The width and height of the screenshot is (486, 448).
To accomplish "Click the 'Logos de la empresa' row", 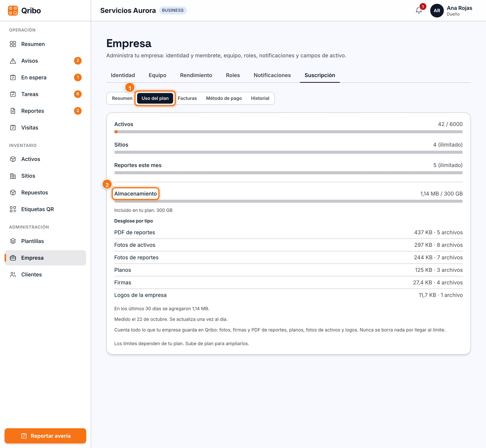I will tap(288, 295).
